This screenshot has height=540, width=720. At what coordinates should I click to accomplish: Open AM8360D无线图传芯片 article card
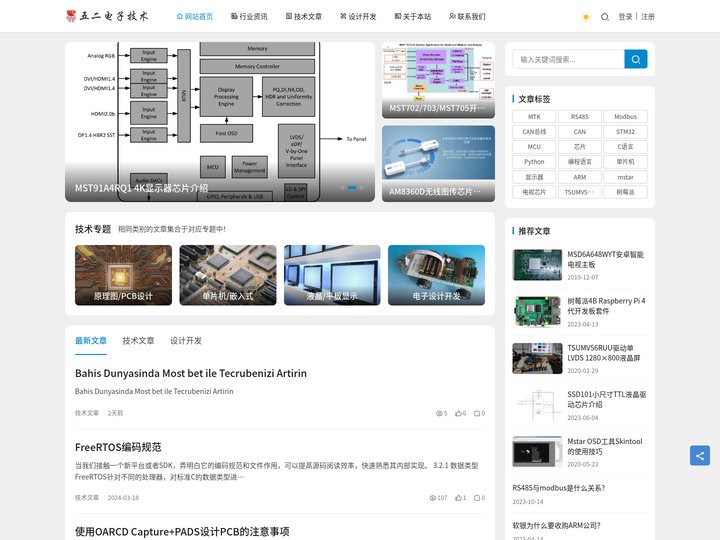click(x=438, y=163)
